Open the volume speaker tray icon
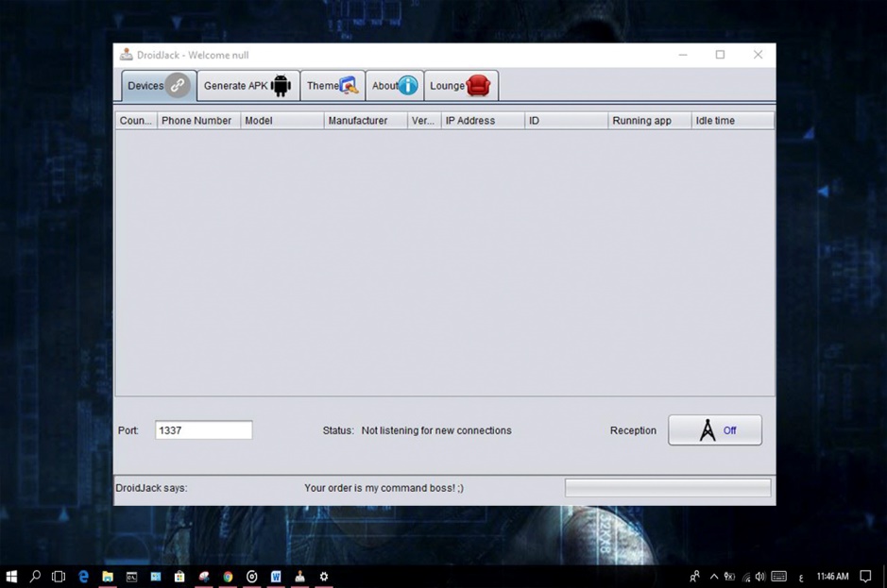Image resolution: width=887 pixels, height=588 pixels. [x=760, y=576]
